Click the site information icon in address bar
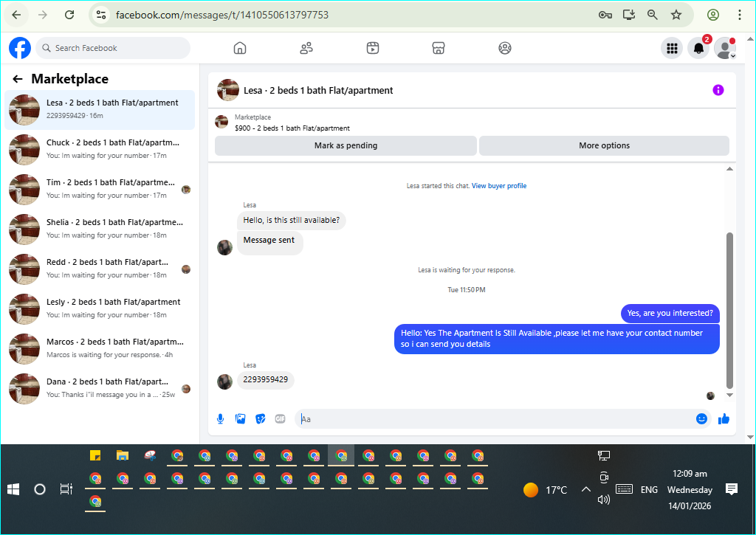Screen dimensions: 756x535 pyautogui.click(x=100, y=15)
